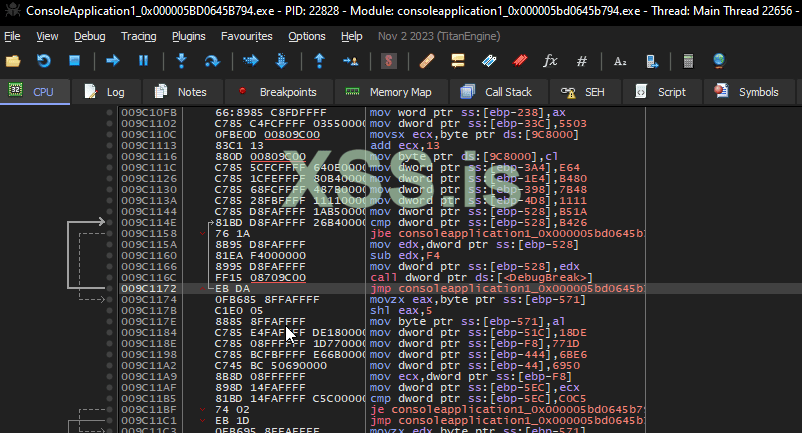Click the globe check-for-updates icon

719,61
